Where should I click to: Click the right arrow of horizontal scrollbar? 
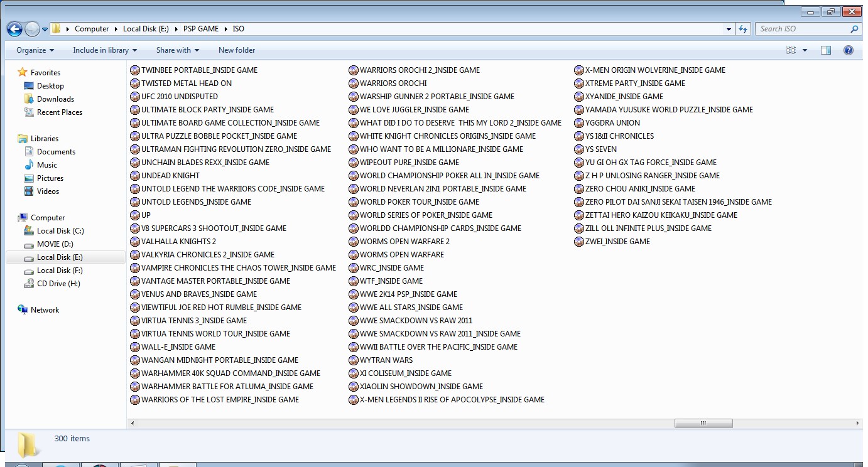tap(857, 424)
